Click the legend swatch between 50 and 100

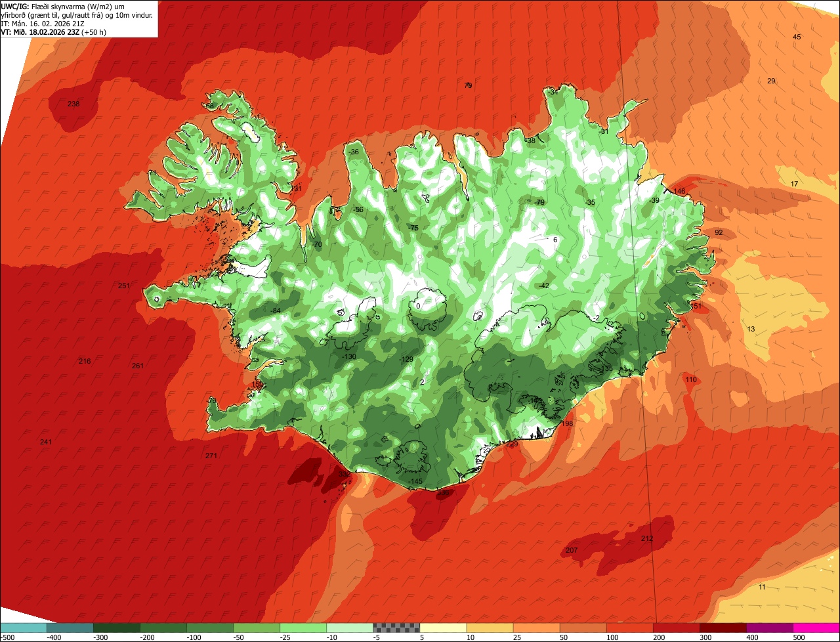[x=583, y=628]
